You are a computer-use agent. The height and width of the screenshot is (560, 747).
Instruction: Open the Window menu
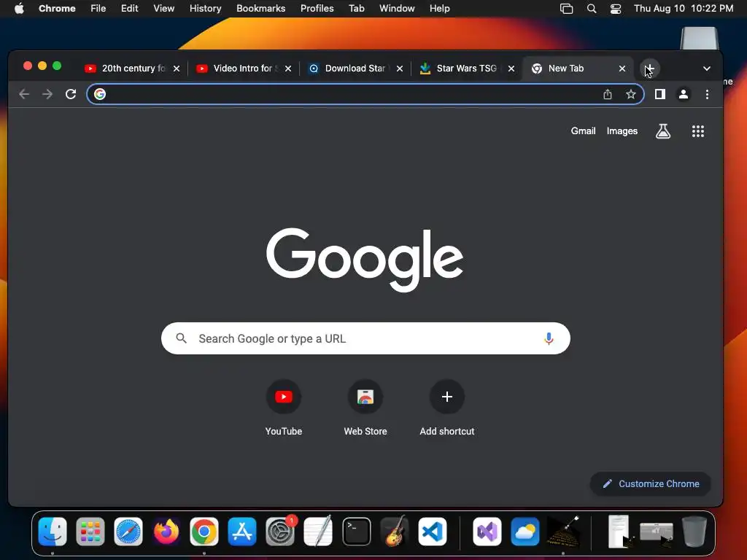pyautogui.click(x=397, y=9)
